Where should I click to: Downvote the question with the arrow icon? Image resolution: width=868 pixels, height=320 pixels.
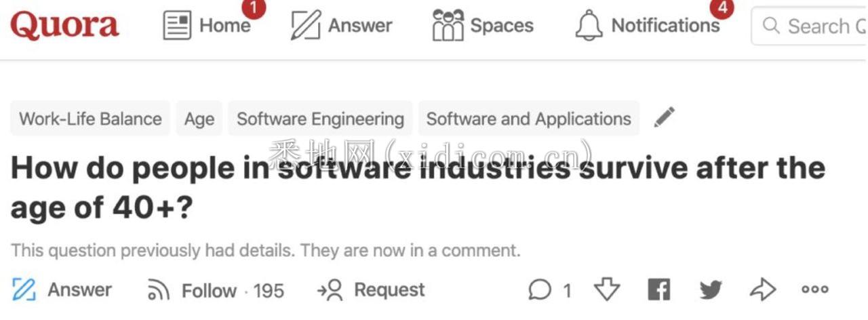pos(607,290)
